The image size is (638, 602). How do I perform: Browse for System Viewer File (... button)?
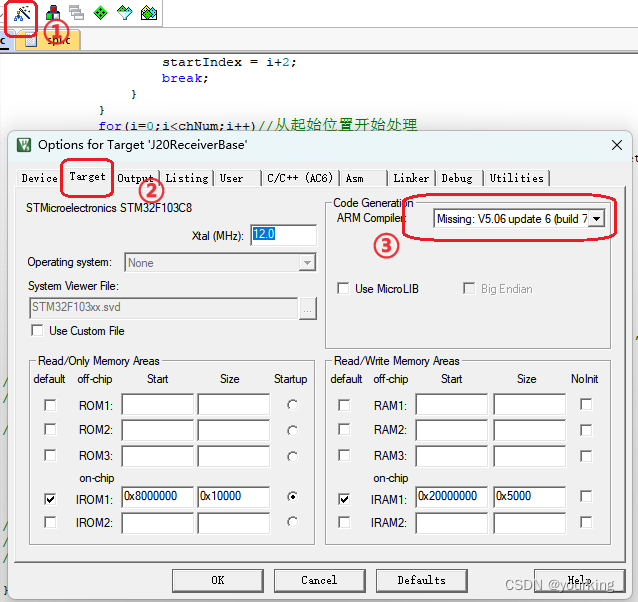point(308,309)
